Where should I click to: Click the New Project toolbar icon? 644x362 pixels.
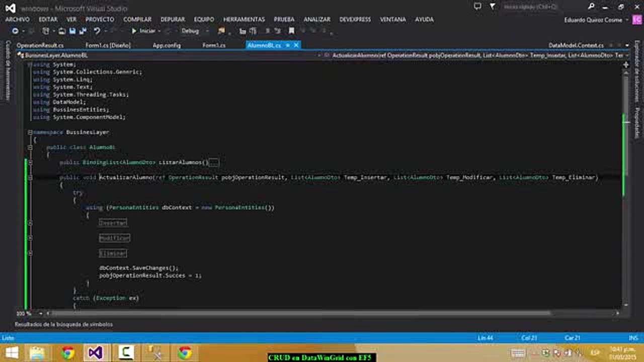pyautogui.click(x=46, y=31)
